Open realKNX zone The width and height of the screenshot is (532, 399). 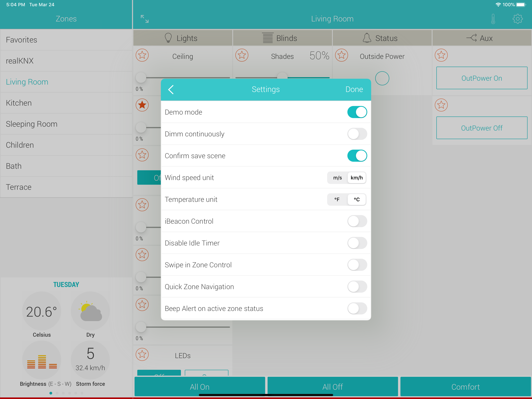click(66, 61)
